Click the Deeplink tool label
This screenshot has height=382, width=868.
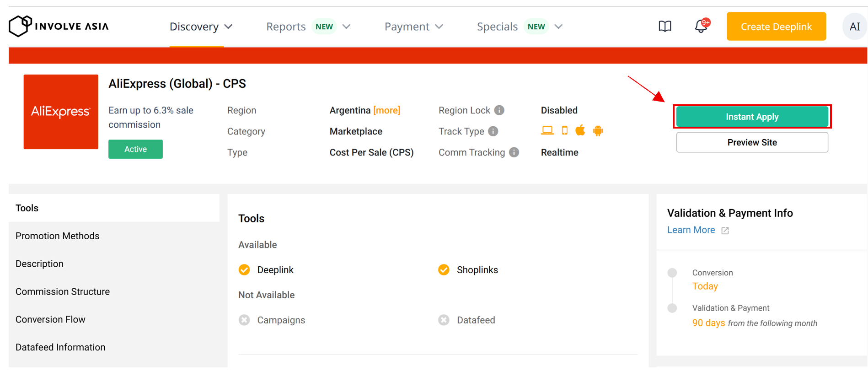point(275,270)
